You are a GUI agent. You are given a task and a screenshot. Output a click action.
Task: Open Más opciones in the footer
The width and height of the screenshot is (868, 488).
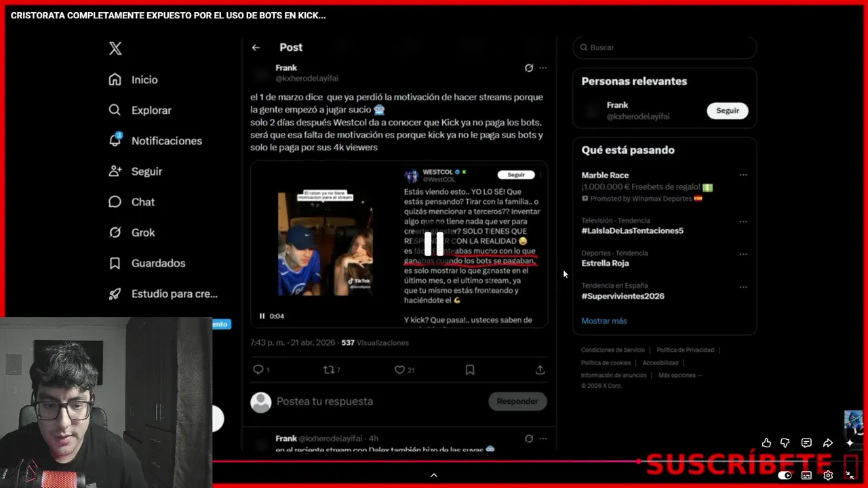pyautogui.click(x=680, y=375)
